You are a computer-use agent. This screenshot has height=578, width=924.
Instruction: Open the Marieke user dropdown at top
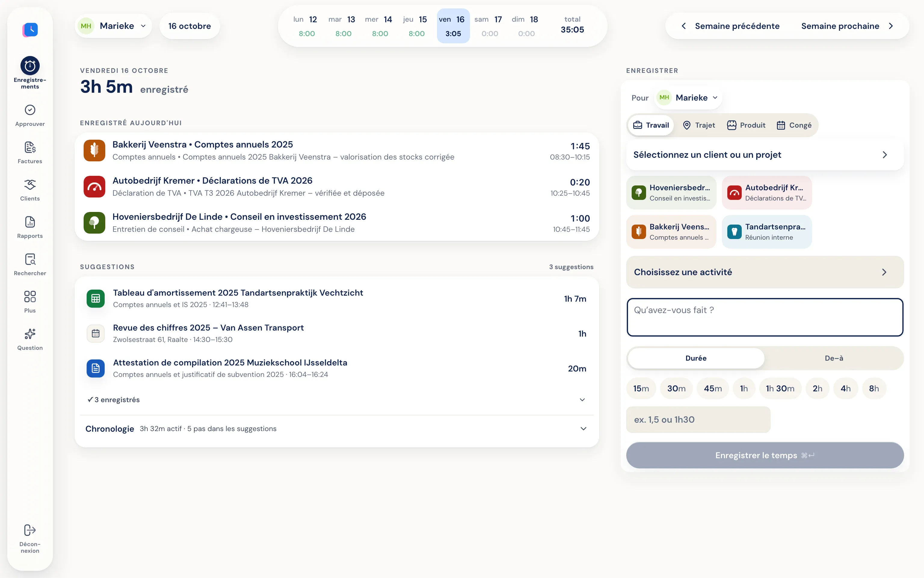pos(113,26)
